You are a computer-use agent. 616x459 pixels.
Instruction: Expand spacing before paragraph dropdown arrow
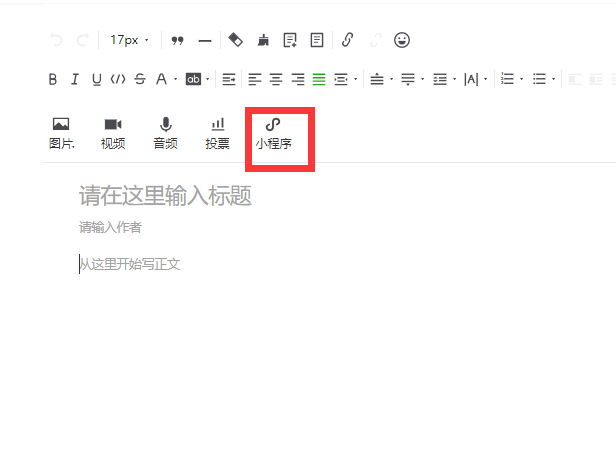click(x=391, y=79)
